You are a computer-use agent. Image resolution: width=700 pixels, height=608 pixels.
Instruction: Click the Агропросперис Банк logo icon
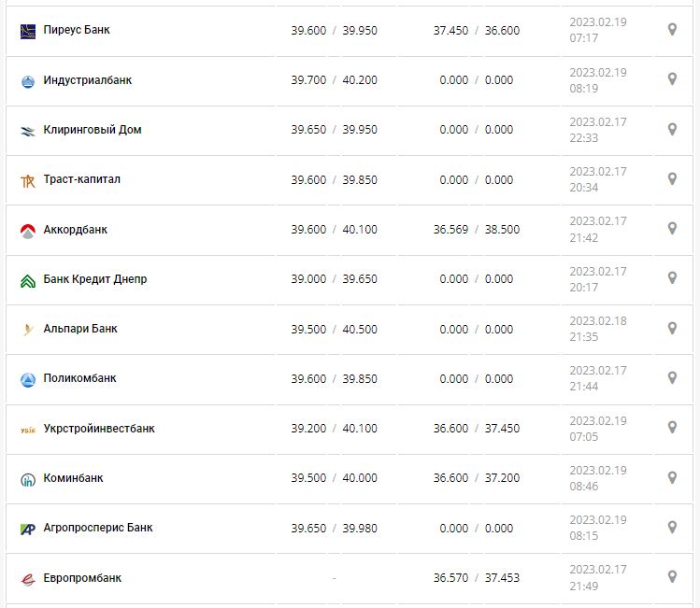tap(27, 529)
